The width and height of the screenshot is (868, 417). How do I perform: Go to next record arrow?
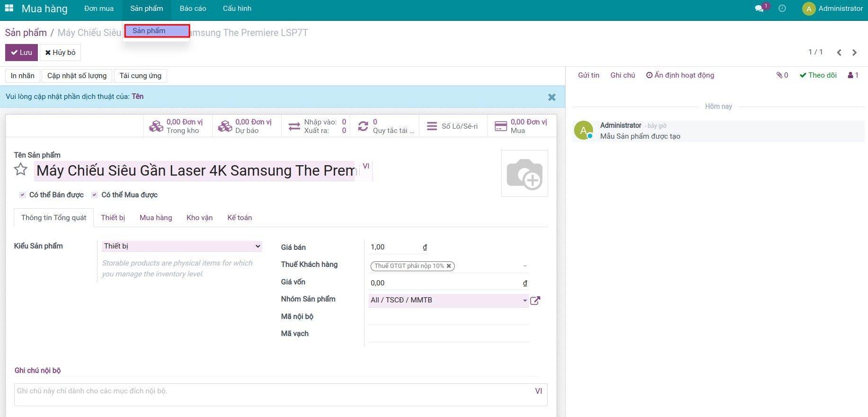[855, 53]
